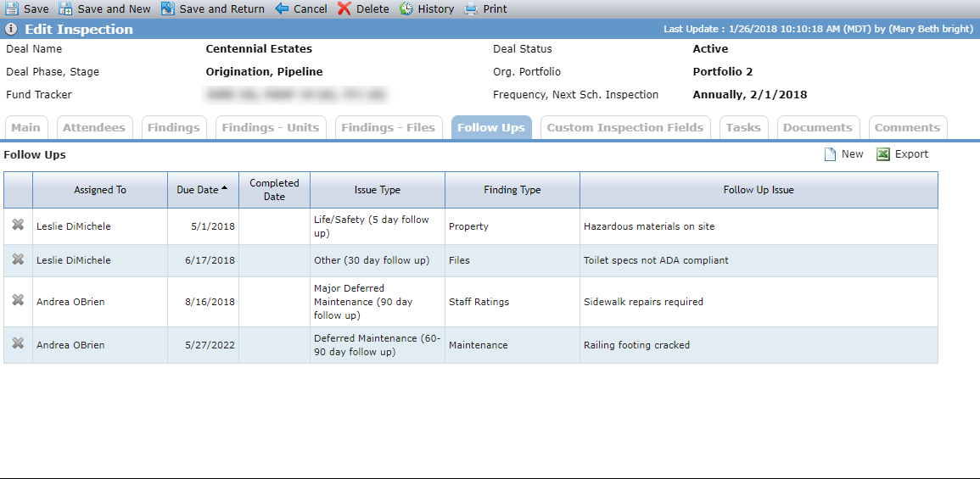This screenshot has height=479, width=980.
Task: Click the Property finding type cell
Action: [512, 226]
